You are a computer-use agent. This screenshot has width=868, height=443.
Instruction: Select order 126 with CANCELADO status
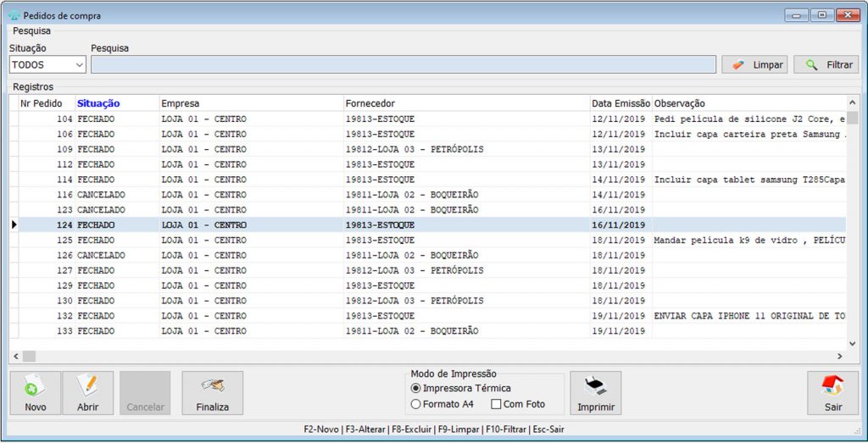(101, 255)
